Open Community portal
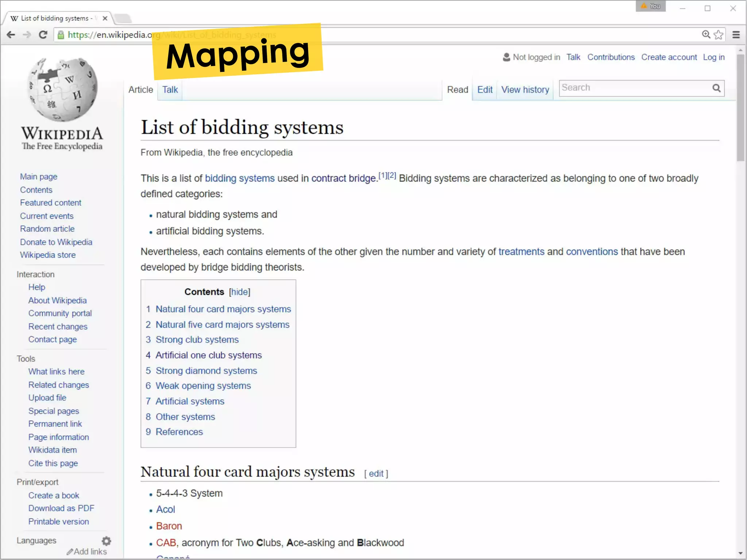This screenshot has width=747, height=560. [60, 314]
